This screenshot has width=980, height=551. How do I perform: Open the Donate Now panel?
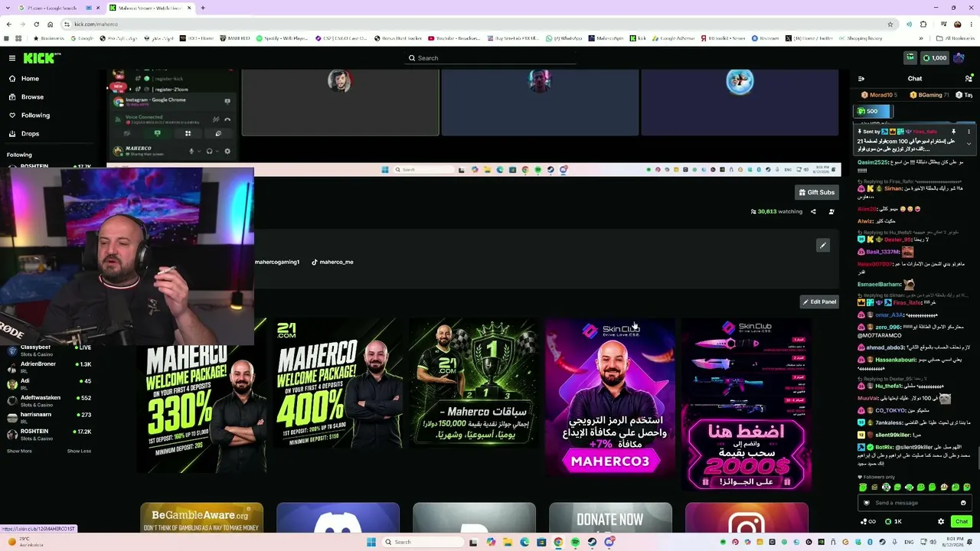(610, 518)
